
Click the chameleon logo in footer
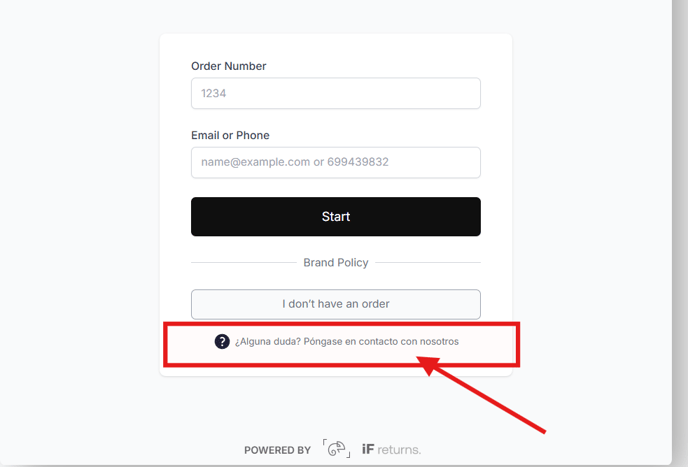(x=337, y=449)
